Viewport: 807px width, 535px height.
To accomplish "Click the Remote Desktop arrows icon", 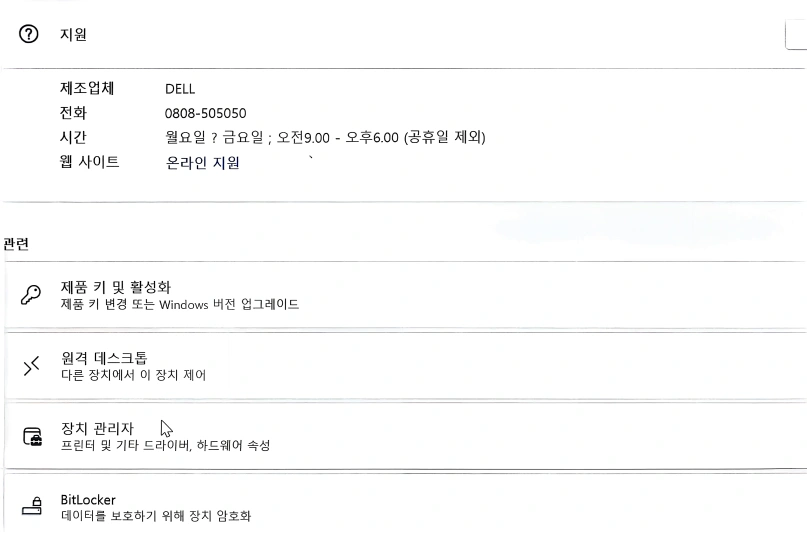I will pyautogui.click(x=31, y=366).
